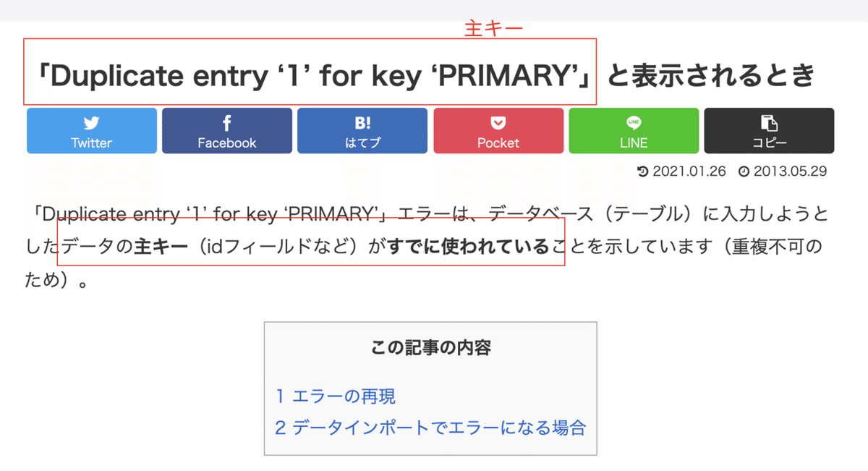Screen dimensions: 868x471
Task: Click the Pocket bookmark icon
Action: [x=498, y=122]
